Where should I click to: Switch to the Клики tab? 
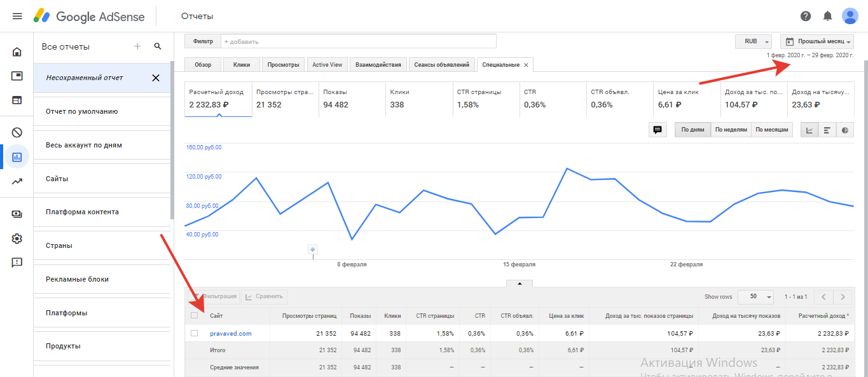(242, 65)
